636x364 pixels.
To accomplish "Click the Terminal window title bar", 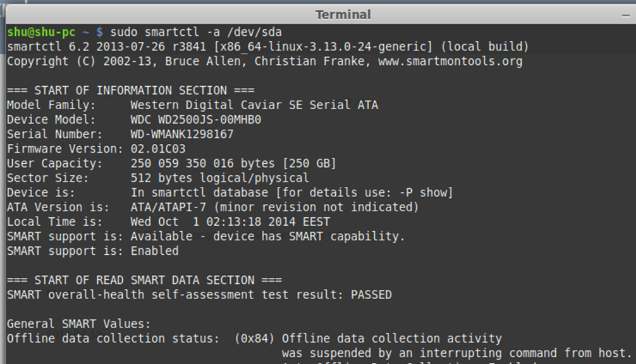I will pyautogui.click(x=343, y=15).
